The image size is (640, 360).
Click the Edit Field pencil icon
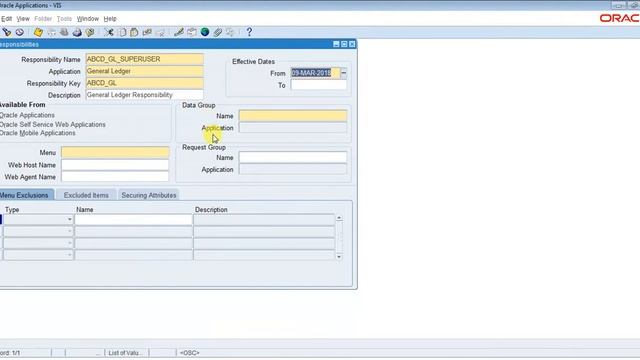click(x=178, y=32)
